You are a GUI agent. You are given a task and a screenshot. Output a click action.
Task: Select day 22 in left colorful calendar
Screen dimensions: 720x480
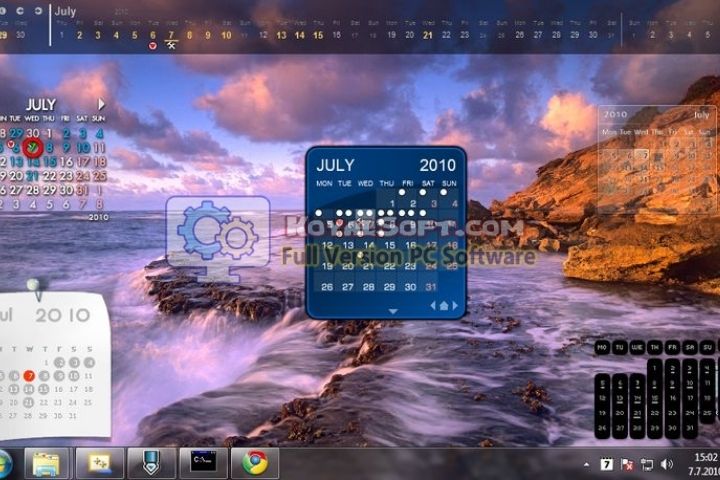pos(49,176)
